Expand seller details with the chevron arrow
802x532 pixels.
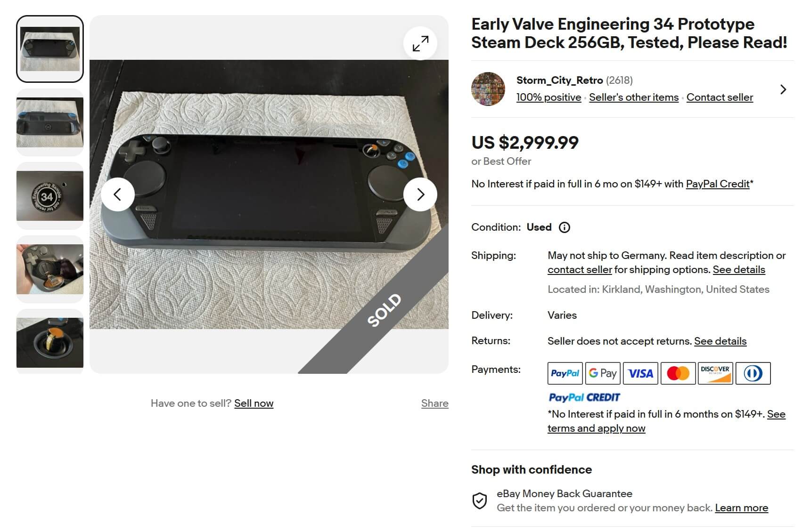click(x=783, y=89)
